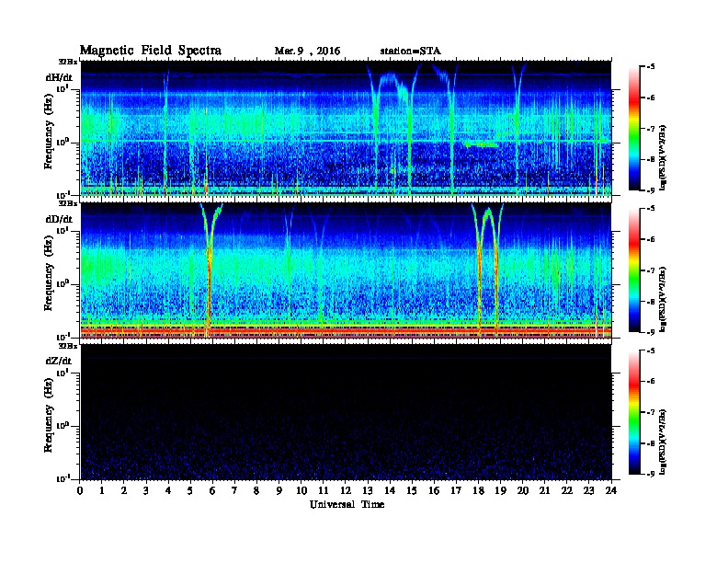Image resolution: width=728 pixels, height=563 pixels.
Task: Click the dZ/dt panel's color bar
Action: (x=634, y=412)
